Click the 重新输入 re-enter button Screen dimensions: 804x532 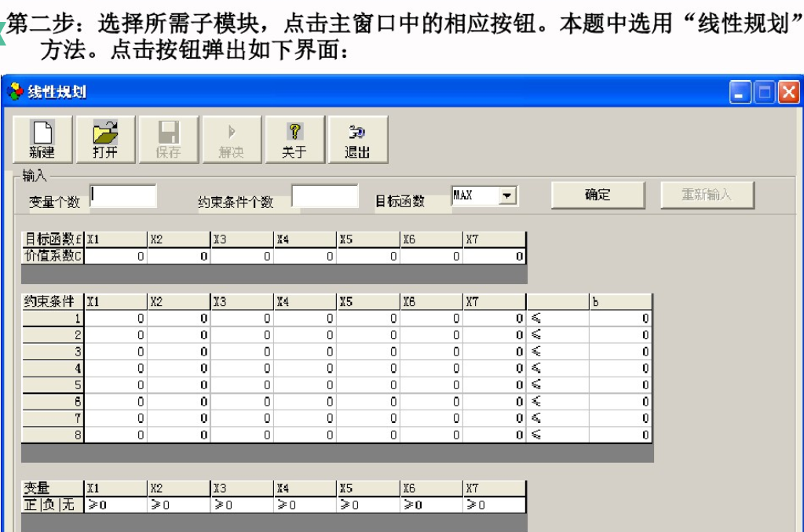point(707,195)
